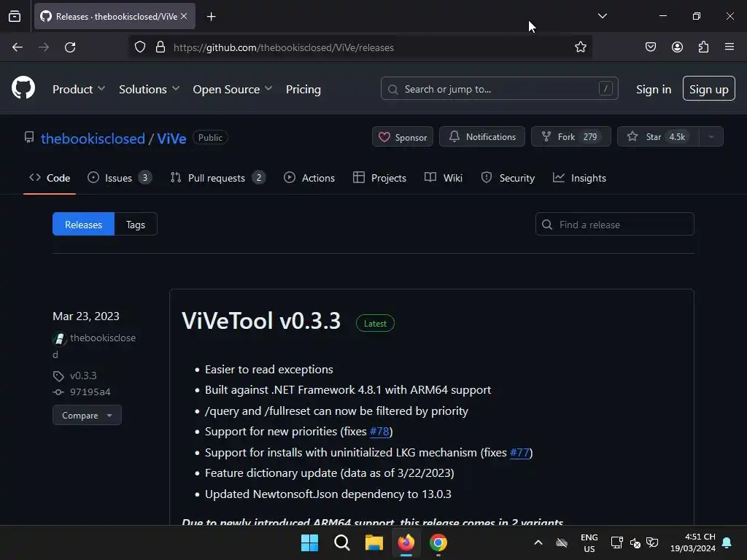
Task: Switch to Actions tab
Action: (309, 178)
